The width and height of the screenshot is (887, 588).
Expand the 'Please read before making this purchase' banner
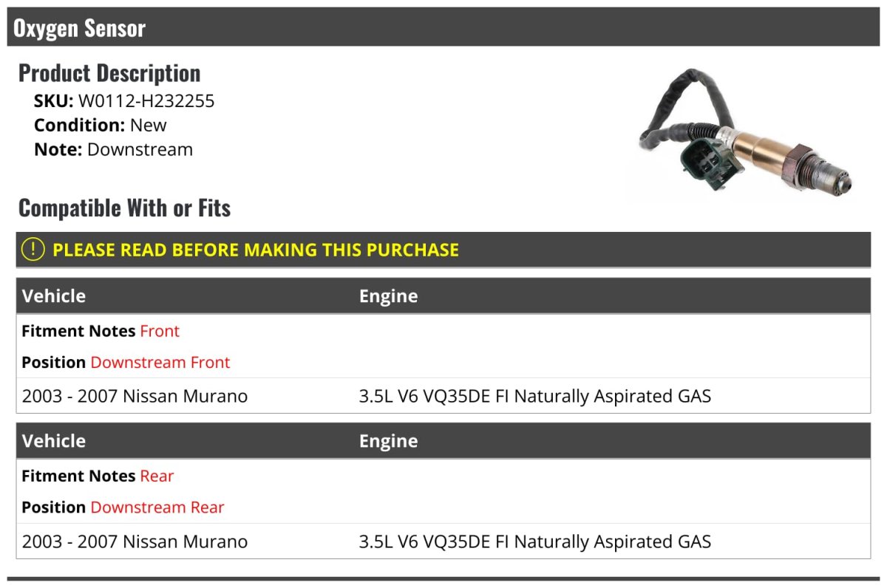[x=256, y=250]
